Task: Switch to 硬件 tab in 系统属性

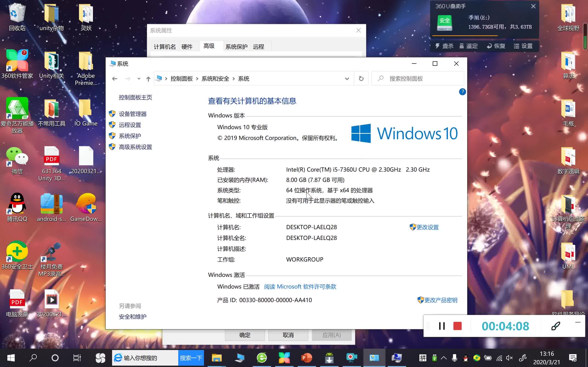Action: 187,47
